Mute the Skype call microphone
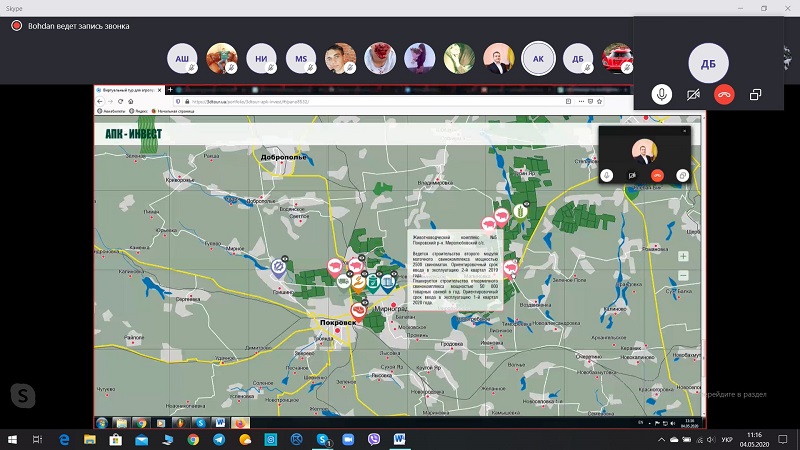Viewport: 800px width, 450px height. click(661, 94)
